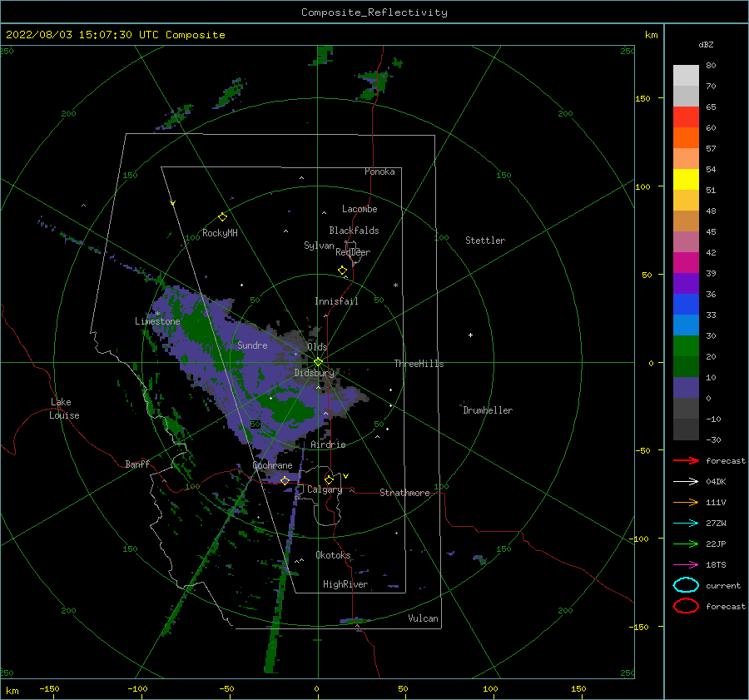Click the Calgary city label

click(325, 489)
